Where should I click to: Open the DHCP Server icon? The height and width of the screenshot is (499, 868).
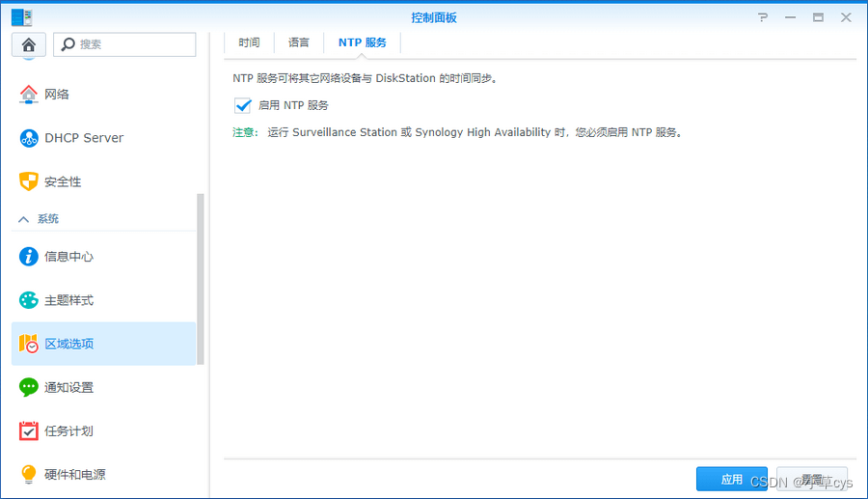(29, 138)
